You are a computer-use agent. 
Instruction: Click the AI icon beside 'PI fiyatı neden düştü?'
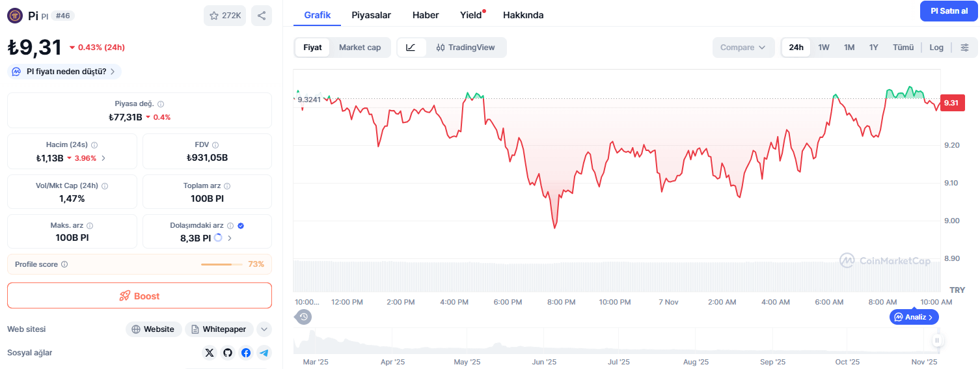click(x=16, y=72)
